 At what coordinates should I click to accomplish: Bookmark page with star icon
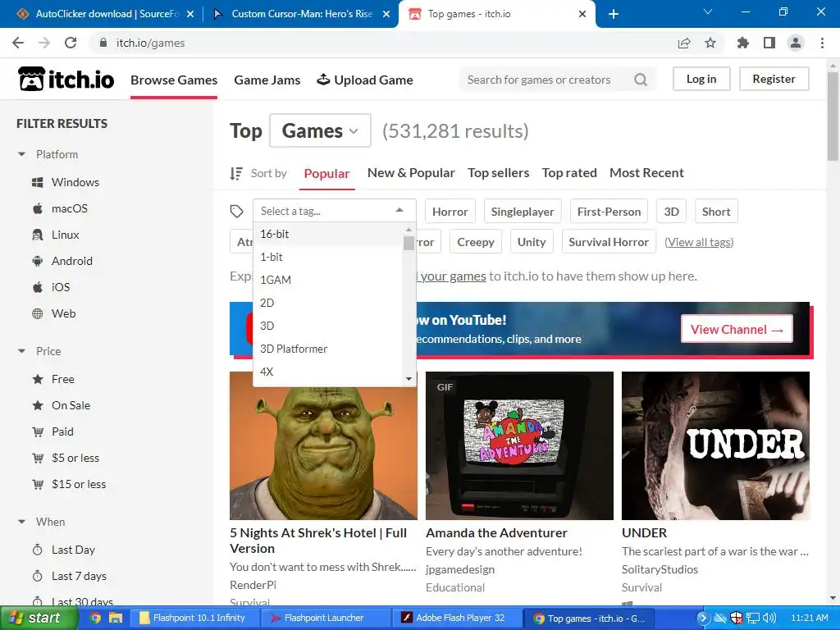point(710,43)
